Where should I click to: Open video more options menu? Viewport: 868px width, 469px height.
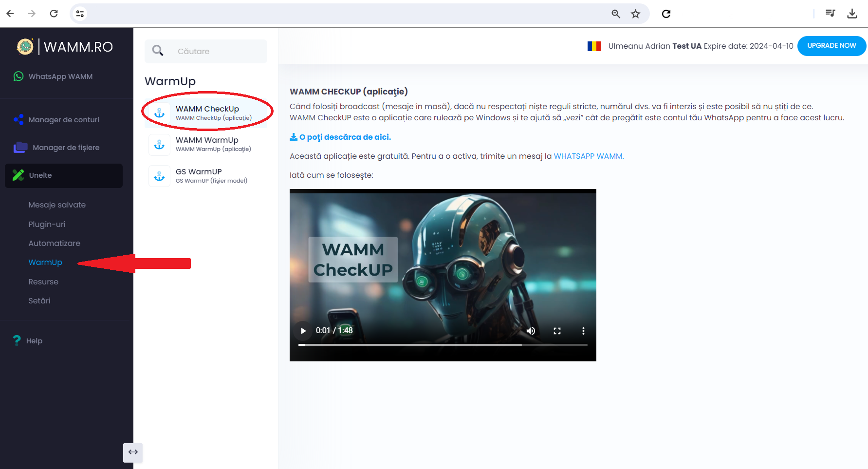pos(583,331)
